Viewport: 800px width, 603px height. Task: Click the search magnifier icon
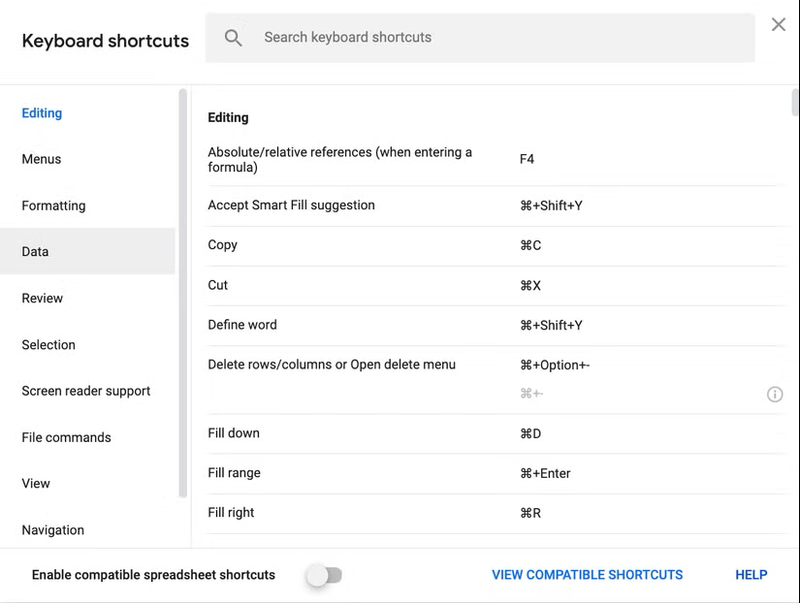(x=233, y=38)
